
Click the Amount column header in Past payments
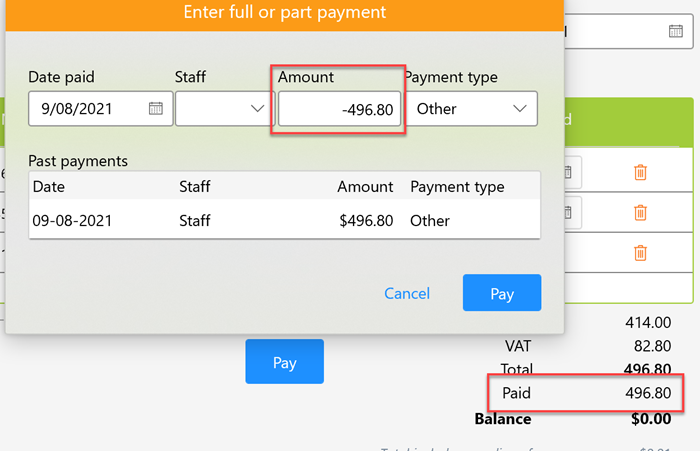(365, 187)
